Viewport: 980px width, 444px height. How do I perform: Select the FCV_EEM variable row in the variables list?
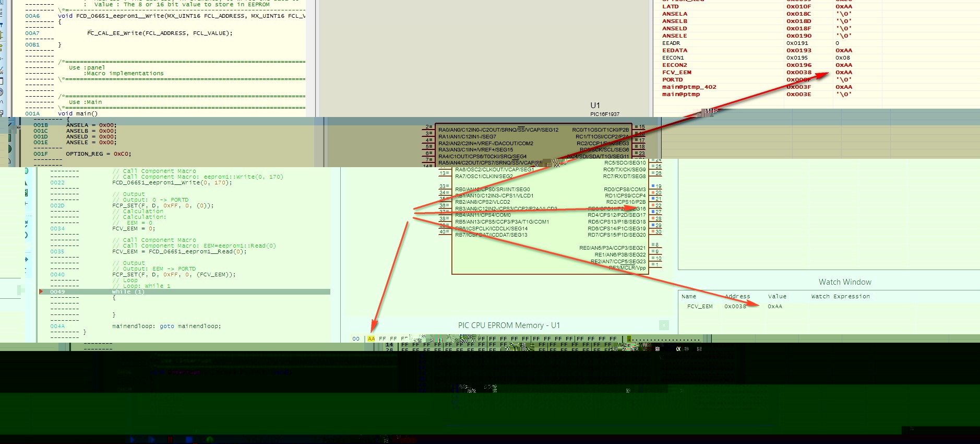(817, 73)
